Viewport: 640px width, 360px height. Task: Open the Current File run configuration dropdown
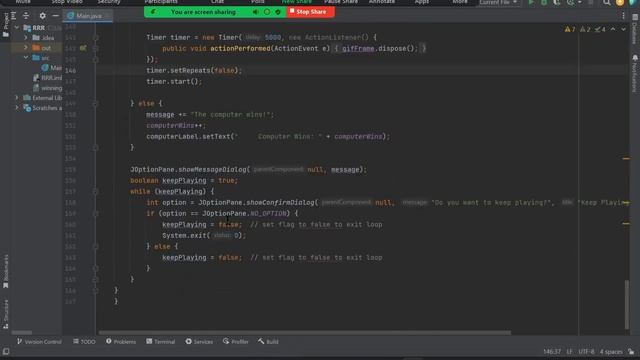point(498,2)
